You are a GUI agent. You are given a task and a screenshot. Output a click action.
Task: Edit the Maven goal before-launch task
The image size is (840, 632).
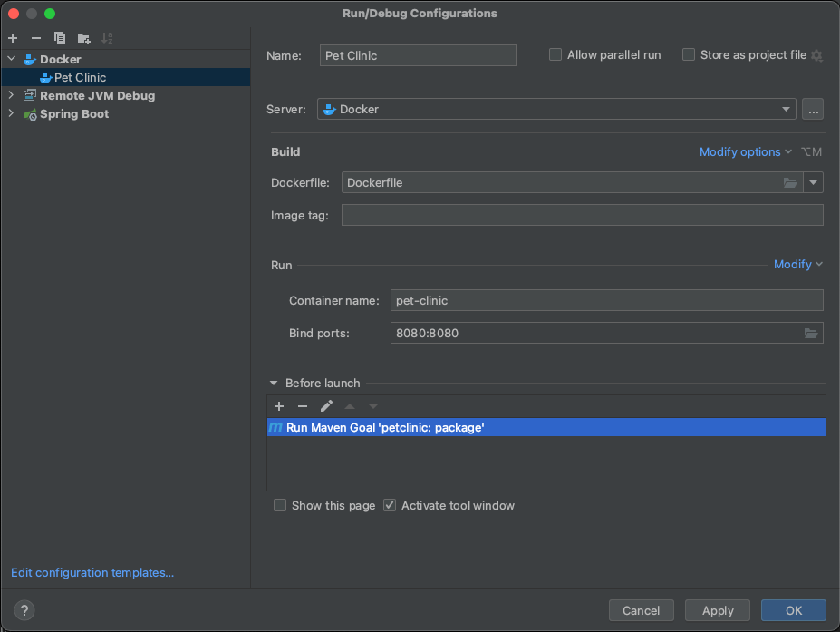point(325,406)
